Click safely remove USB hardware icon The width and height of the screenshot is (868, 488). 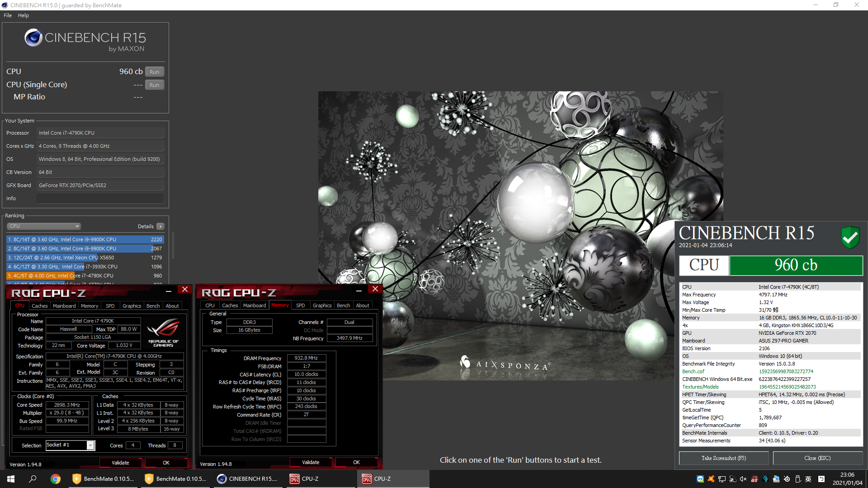point(798,479)
